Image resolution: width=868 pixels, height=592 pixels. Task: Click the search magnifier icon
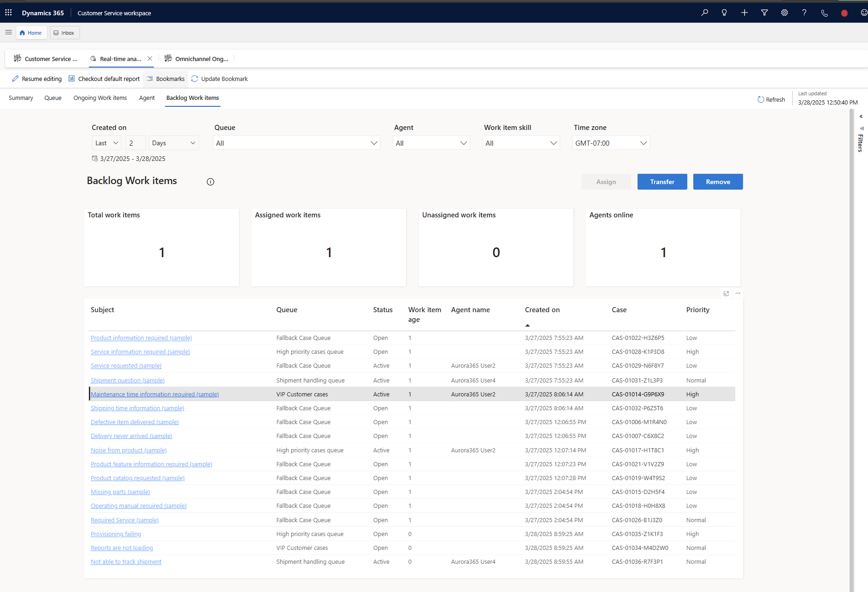pyautogui.click(x=704, y=12)
